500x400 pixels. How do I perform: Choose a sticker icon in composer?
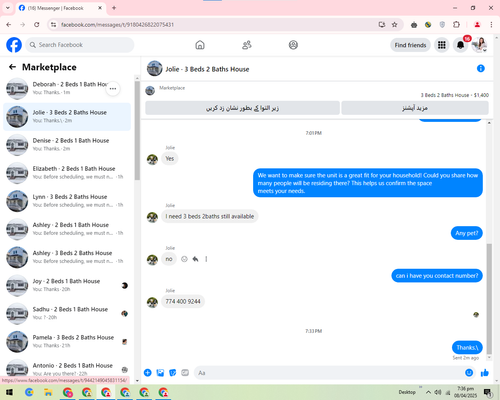[x=173, y=373]
